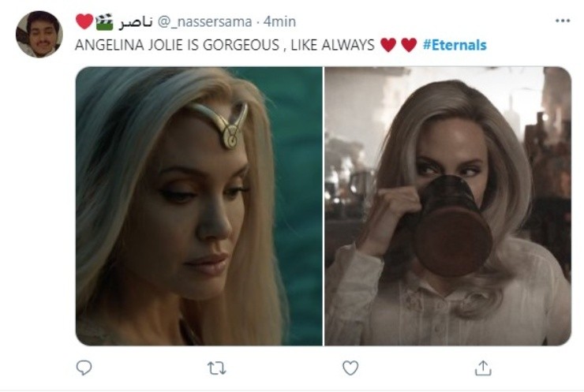Click the first red heart in the tweet text
This screenshot has height=392, width=584.
pyautogui.click(x=388, y=45)
